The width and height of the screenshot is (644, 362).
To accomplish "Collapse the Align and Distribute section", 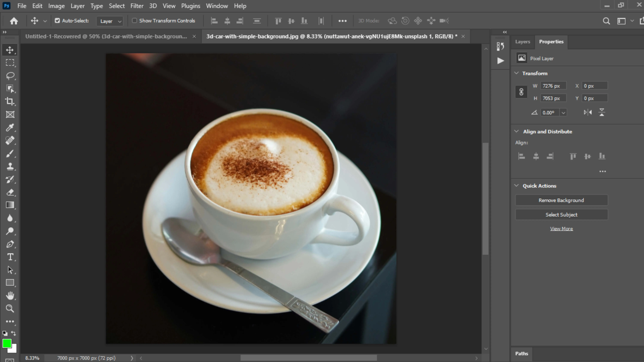I will (x=516, y=131).
